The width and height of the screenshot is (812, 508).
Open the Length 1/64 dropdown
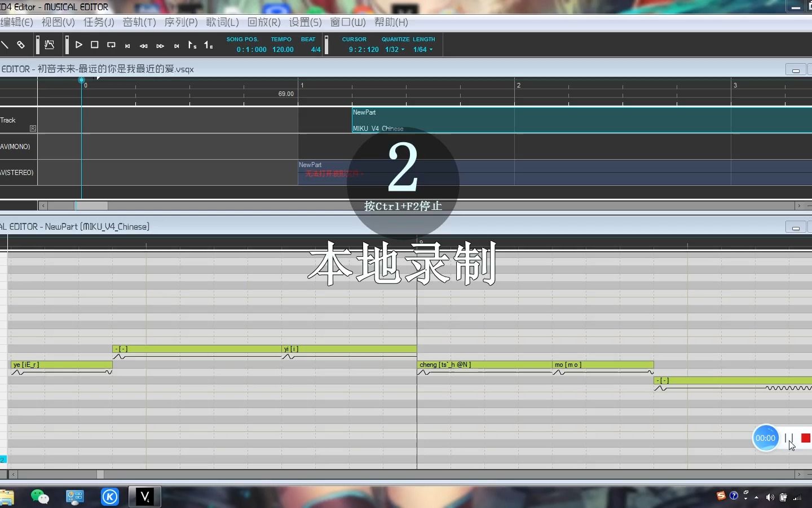pyautogui.click(x=423, y=50)
